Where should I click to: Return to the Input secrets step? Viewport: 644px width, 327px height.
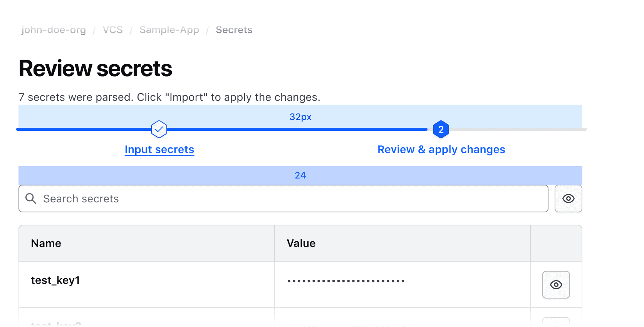pyautogui.click(x=159, y=149)
